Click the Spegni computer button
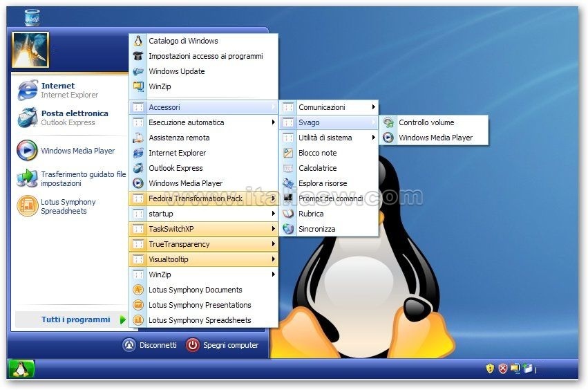Viewport: 588px width, 390px height. [x=222, y=345]
